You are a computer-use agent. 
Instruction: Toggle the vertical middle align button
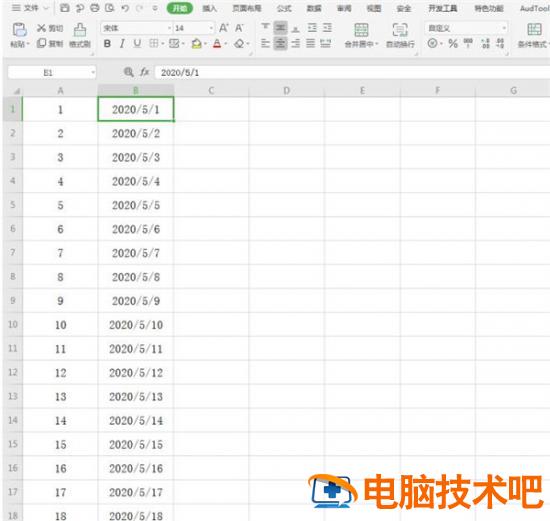tap(281, 28)
